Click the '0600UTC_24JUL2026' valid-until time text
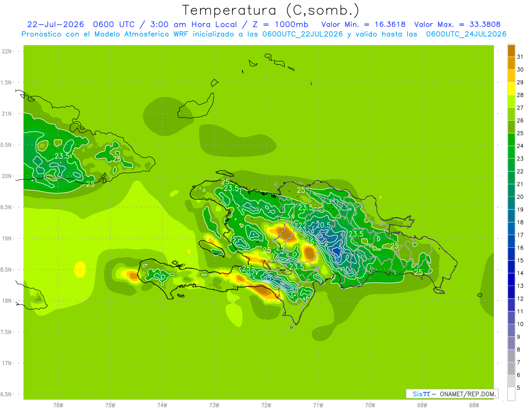Image resolution: width=532 pixels, height=411 pixels. (x=466, y=34)
